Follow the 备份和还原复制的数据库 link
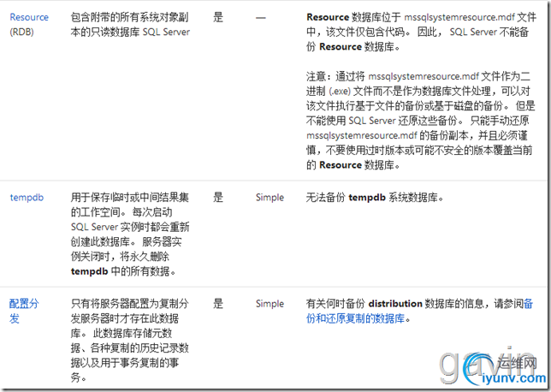This screenshot has height=392, width=551. click(x=419, y=312)
